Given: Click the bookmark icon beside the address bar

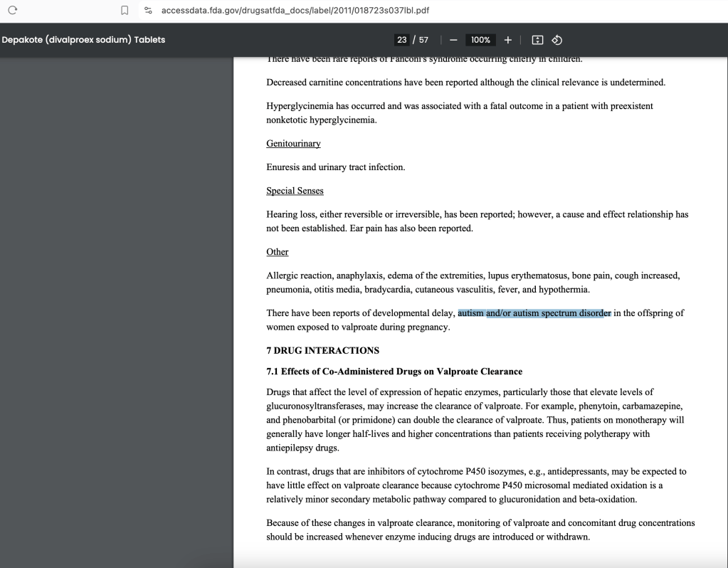Looking at the screenshot, I should pos(125,11).
